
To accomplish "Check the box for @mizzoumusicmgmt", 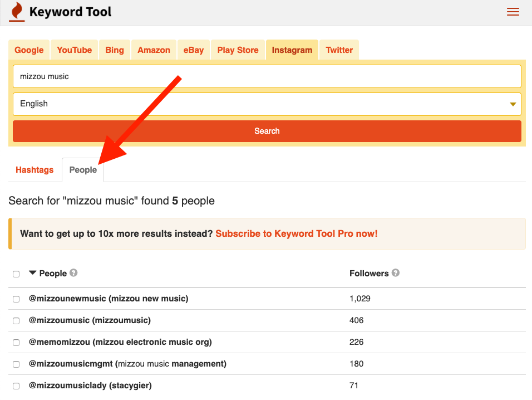I will coord(16,364).
